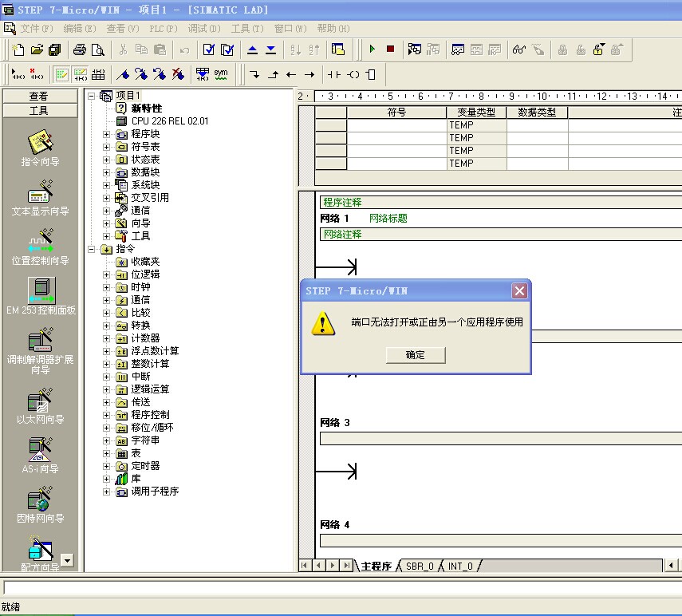This screenshot has height=616, width=682.
Task: Click the 查看 navigation bar button
Action: [39, 96]
